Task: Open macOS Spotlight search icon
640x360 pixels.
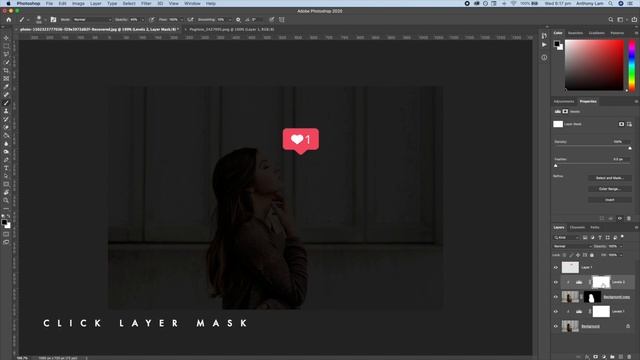Action: click(611, 3)
